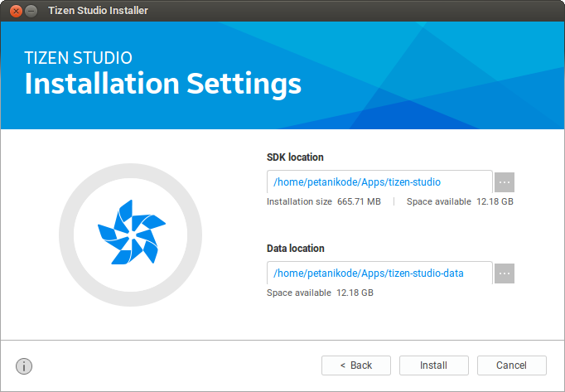The width and height of the screenshot is (565, 392).
Task: Click the Data location label
Action: (x=296, y=249)
